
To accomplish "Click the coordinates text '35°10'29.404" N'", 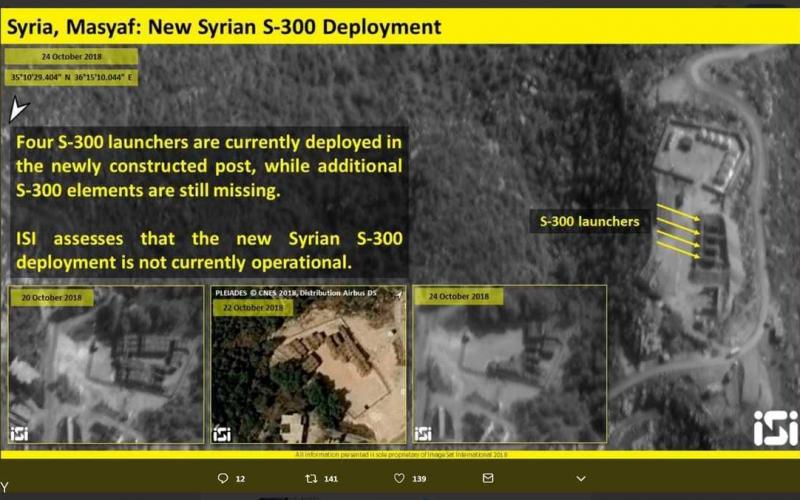I will (x=41, y=78).
